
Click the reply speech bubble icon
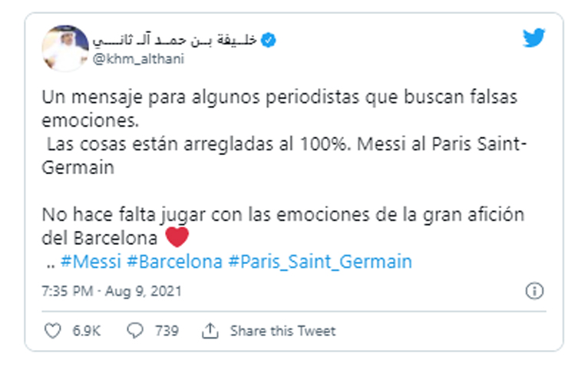[135, 331]
